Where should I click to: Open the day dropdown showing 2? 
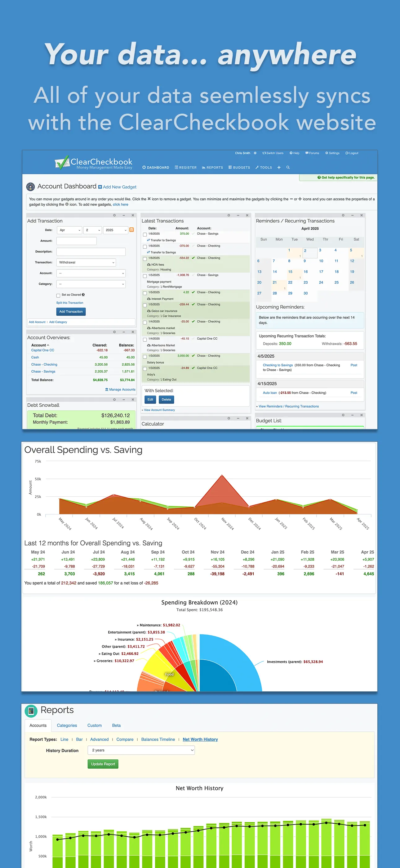93,230
